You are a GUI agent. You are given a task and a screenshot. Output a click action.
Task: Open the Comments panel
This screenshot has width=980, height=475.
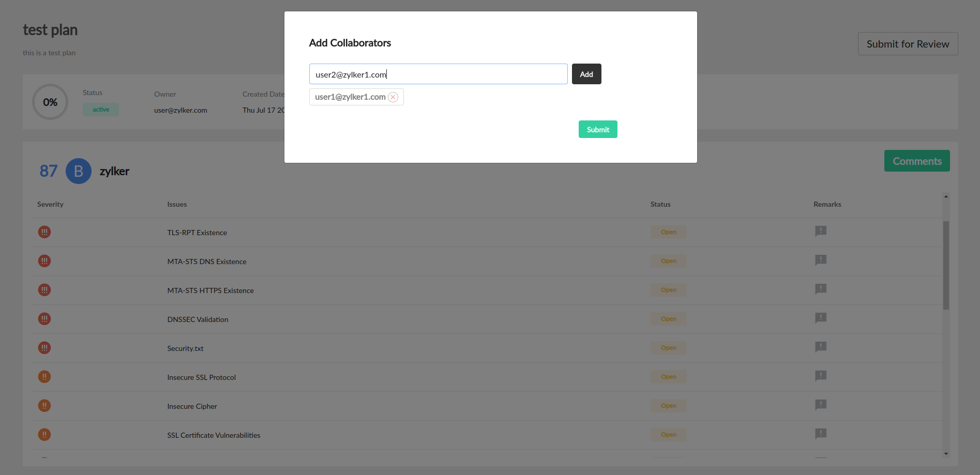(916, 161)
